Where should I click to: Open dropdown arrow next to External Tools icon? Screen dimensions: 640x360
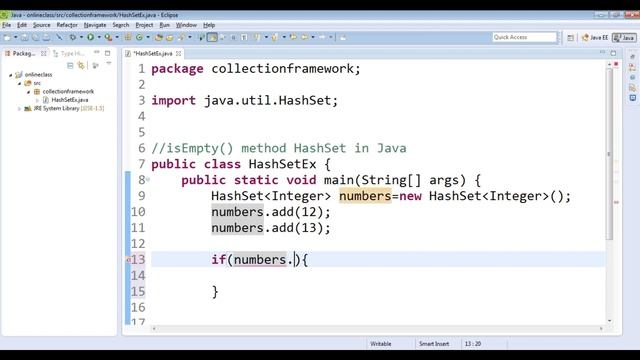[x=117, y=37]
